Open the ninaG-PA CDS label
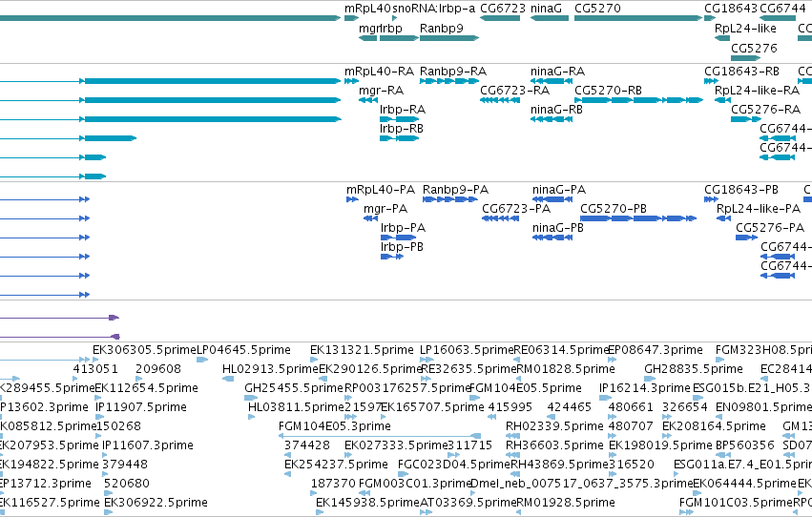The image size is (812, 517). pyautogui.click(x=559, y=190)
